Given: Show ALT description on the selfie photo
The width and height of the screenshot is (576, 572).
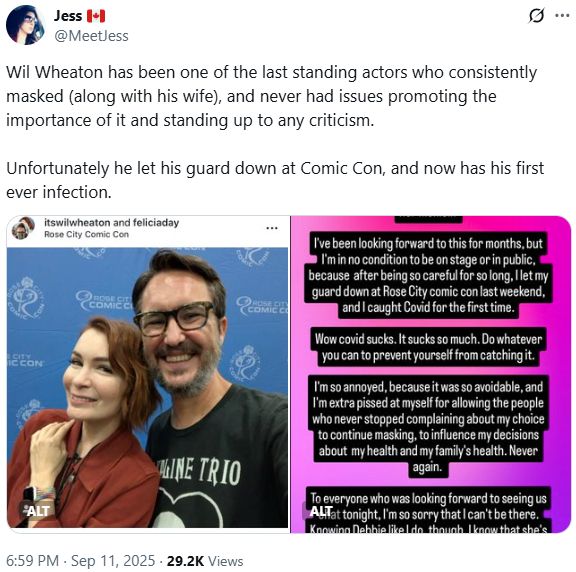Looking at the screenshot, I should click(x=37, y=511).
